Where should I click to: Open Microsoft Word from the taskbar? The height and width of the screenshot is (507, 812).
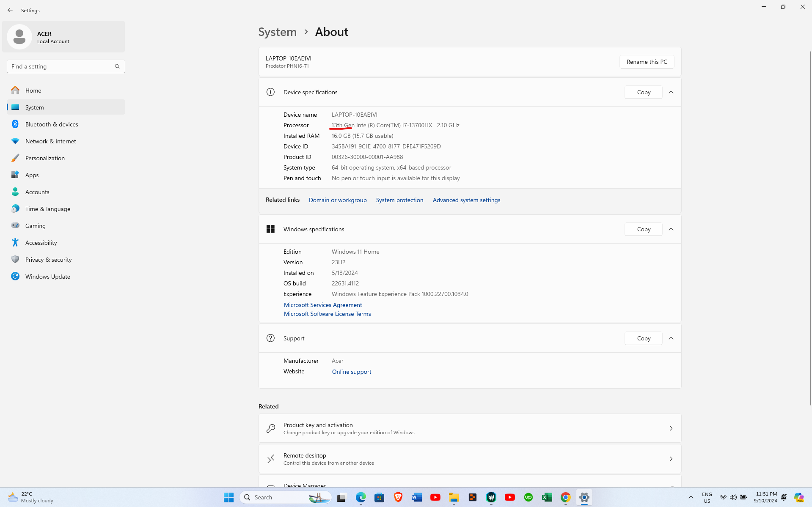[416, 497]
